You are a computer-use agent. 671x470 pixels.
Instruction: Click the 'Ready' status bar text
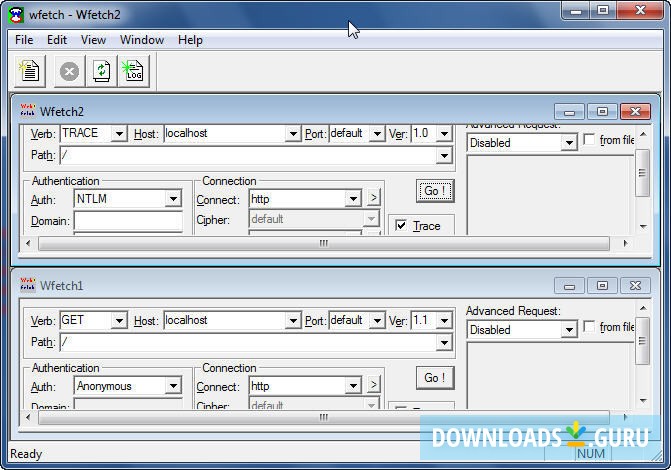26,454
